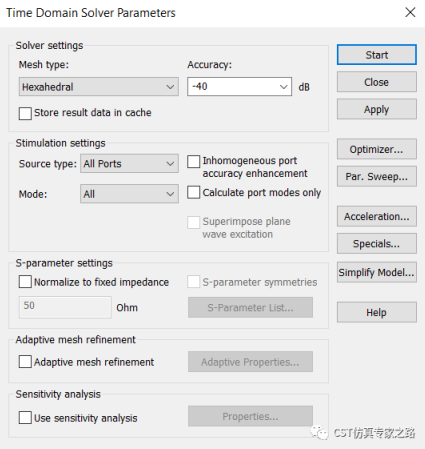This screenshot has height=449, width=425.
Task: Expand the Accuracy dB dropdown
Action: click(239, 87)
